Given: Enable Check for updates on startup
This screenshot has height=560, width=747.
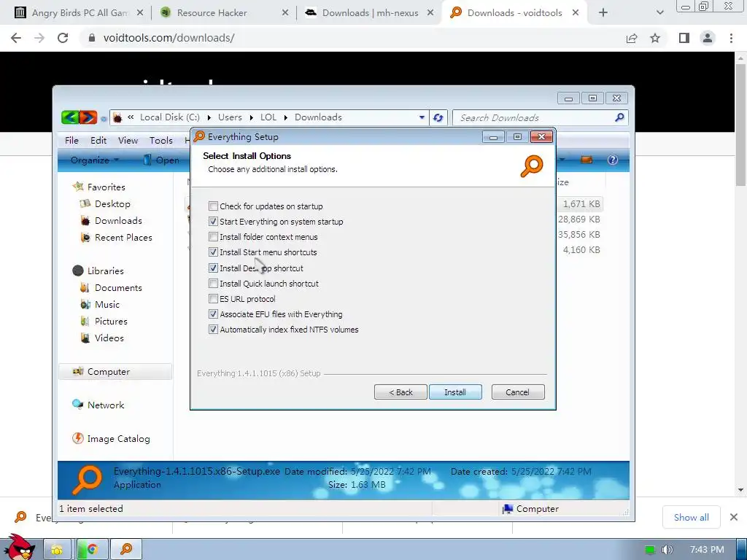Looking at the screenshot, I should (214, 206).
